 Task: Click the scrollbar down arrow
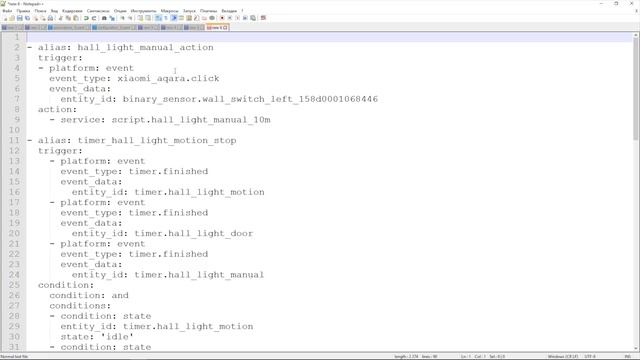pos(636,349)
